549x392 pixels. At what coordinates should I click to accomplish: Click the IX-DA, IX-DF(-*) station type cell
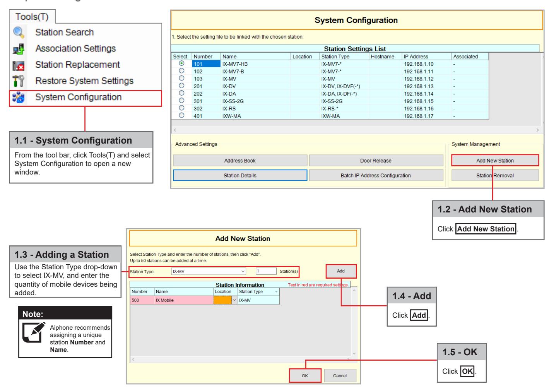[x=344, y=94]
